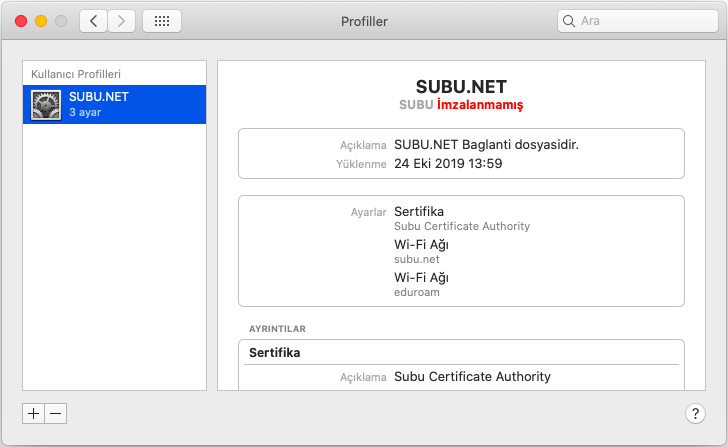The image size is (728, 447).
Task: Close the Profiller window with red button
Action: click(x=21, y=21)
